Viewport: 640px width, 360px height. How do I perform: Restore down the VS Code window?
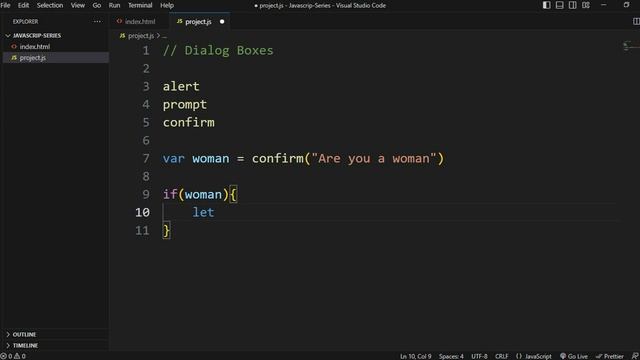(x=627, y=5)
